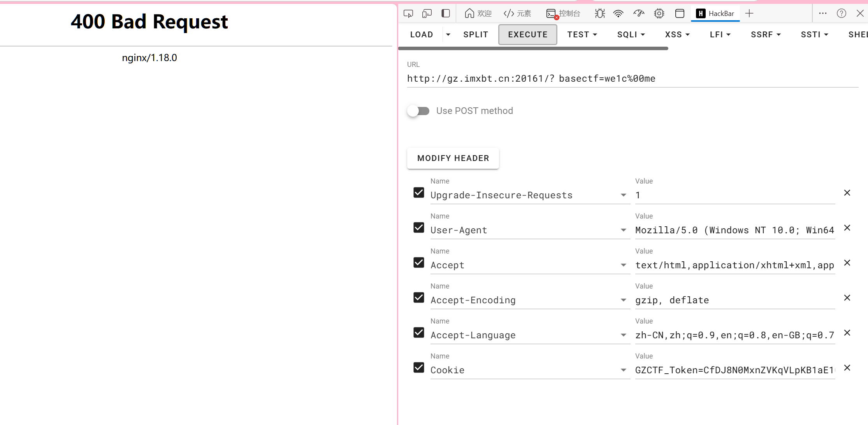Click plus icon to add more tools
This screenshot has width=868, height=425.
coord(749,14)
